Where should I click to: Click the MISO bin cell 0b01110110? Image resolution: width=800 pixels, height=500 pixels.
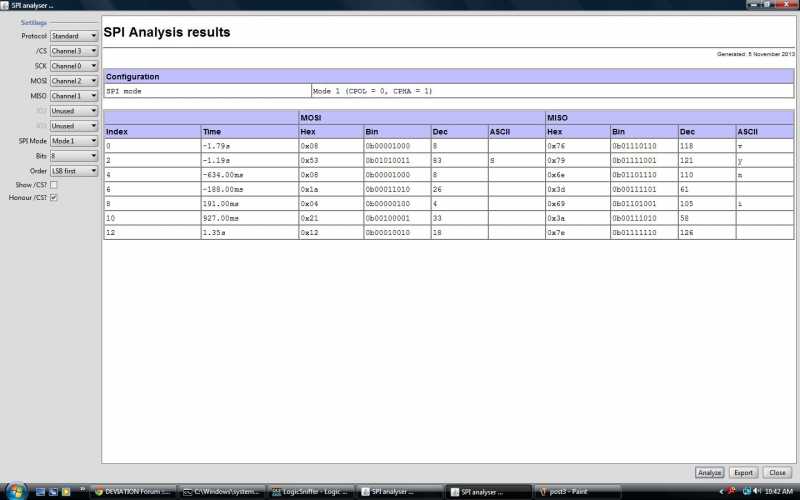pos(644,146)
